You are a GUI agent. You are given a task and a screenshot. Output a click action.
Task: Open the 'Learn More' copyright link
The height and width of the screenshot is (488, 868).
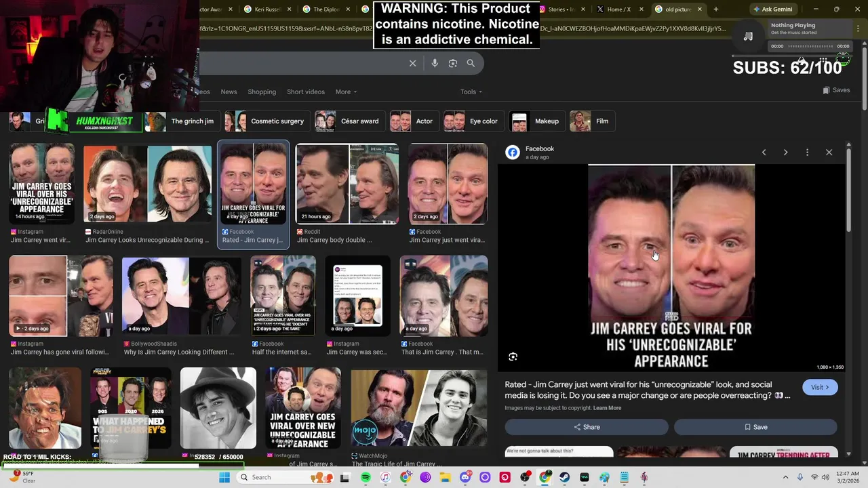[607, 408]
